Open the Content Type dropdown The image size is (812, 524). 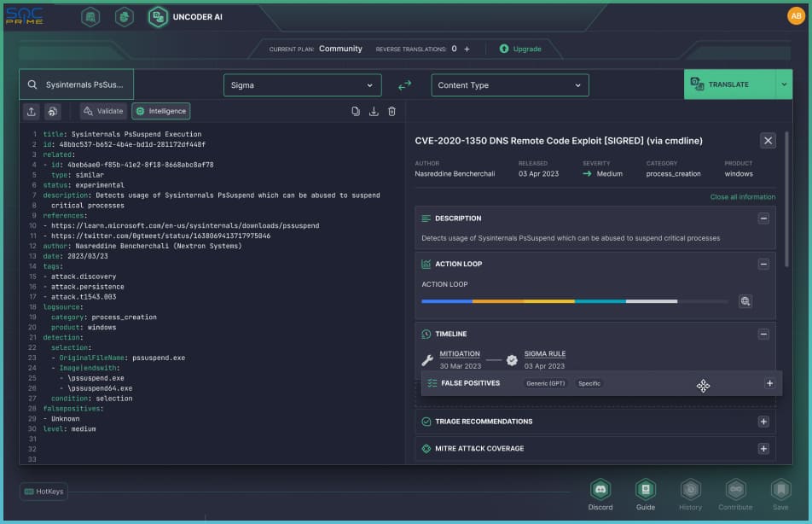click(509, 85)
